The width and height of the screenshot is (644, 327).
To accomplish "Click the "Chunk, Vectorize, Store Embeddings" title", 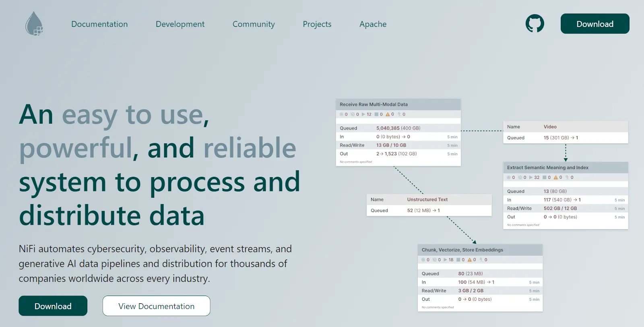I will tap(462, 250).
